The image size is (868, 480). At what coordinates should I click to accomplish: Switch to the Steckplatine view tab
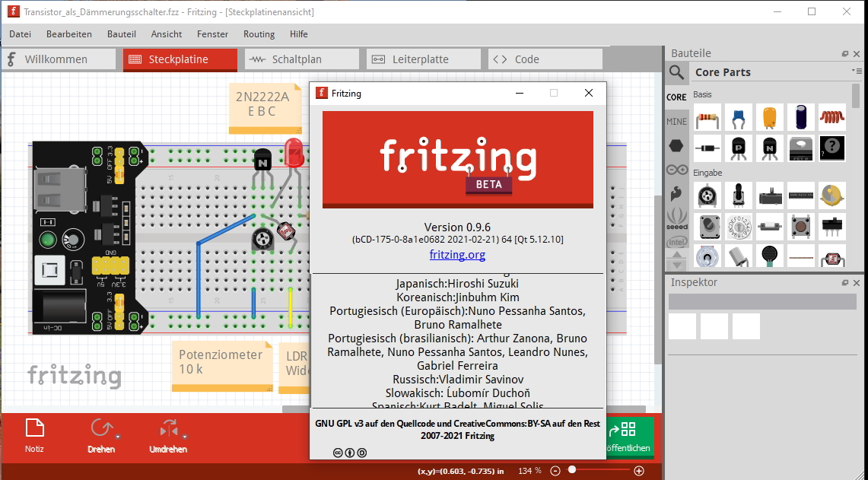[x=180, y=59]
